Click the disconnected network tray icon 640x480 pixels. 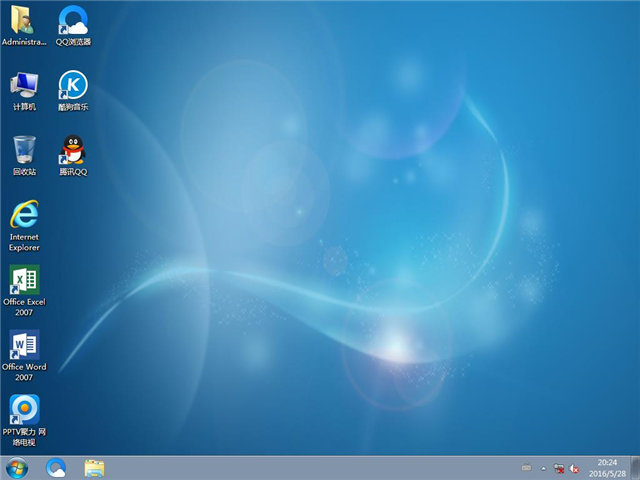pos(559,467)
